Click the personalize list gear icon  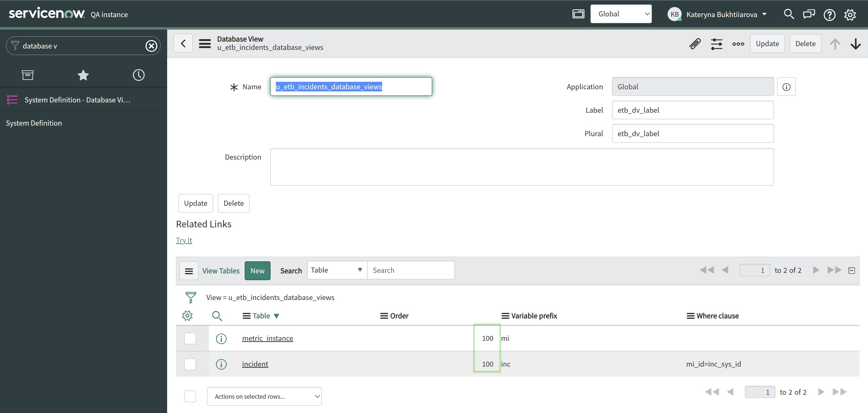(187, 316)
